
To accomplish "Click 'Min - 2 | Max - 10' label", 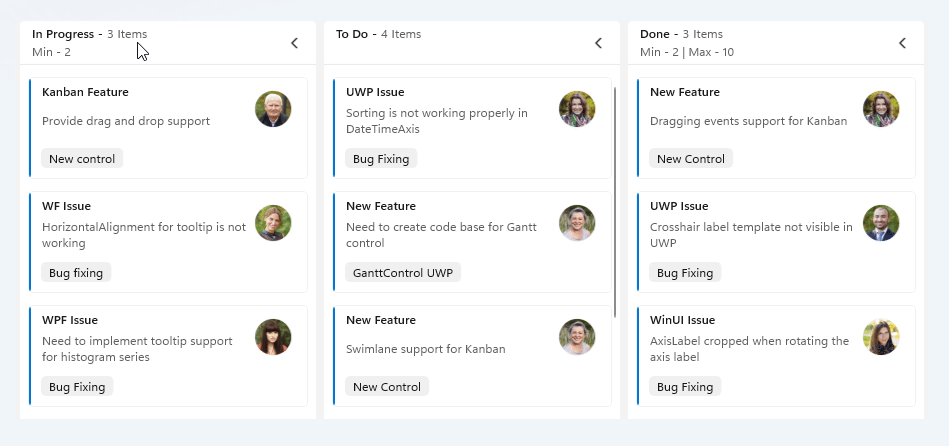I will pos(687,52).
